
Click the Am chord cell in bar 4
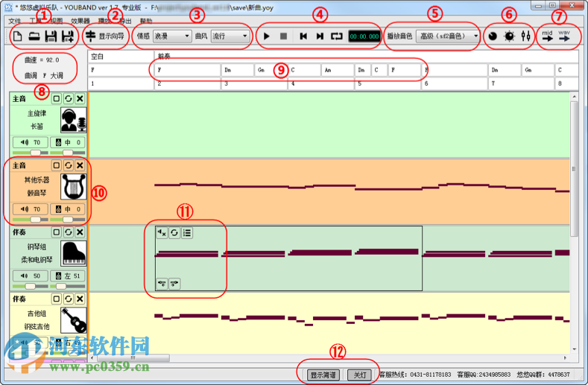pos(338,70)
